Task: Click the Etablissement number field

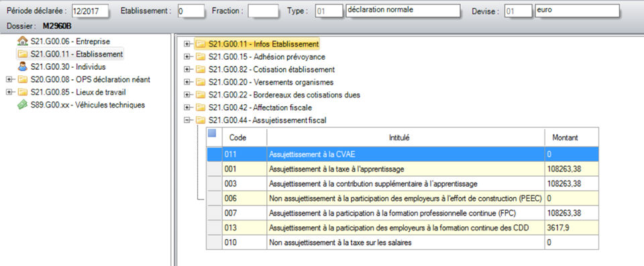Action: point(191,11)
